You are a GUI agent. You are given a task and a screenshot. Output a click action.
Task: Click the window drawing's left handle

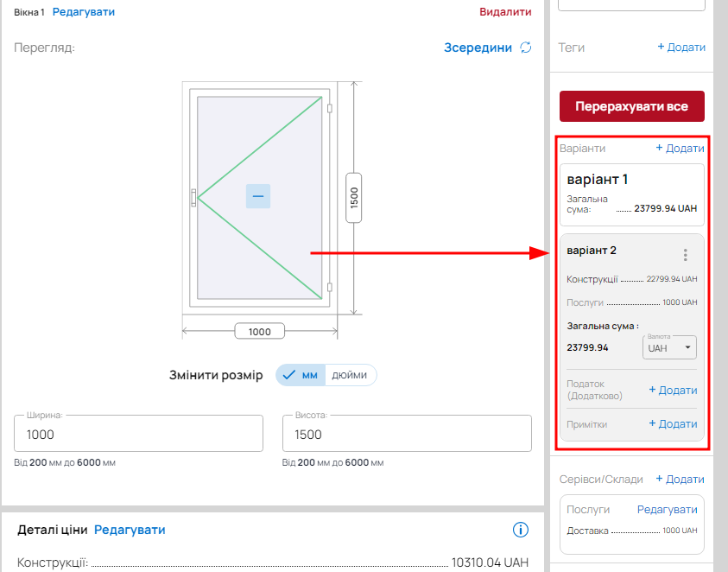[193, 198]
